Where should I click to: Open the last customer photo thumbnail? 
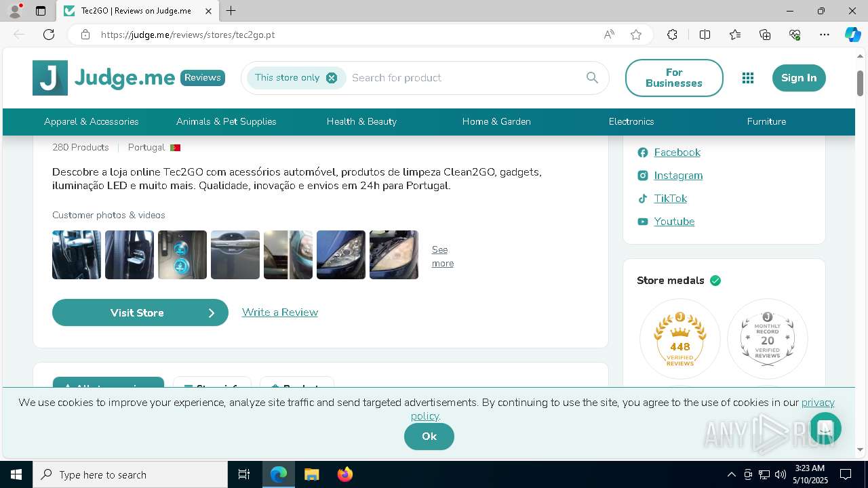click(x=394, y=255)
